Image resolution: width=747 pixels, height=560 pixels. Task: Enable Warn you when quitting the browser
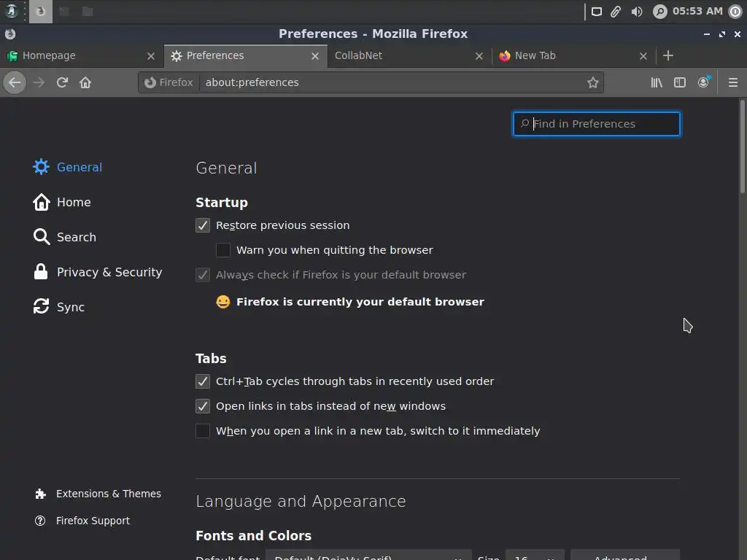pyautogui.click(x=223, y=250)
